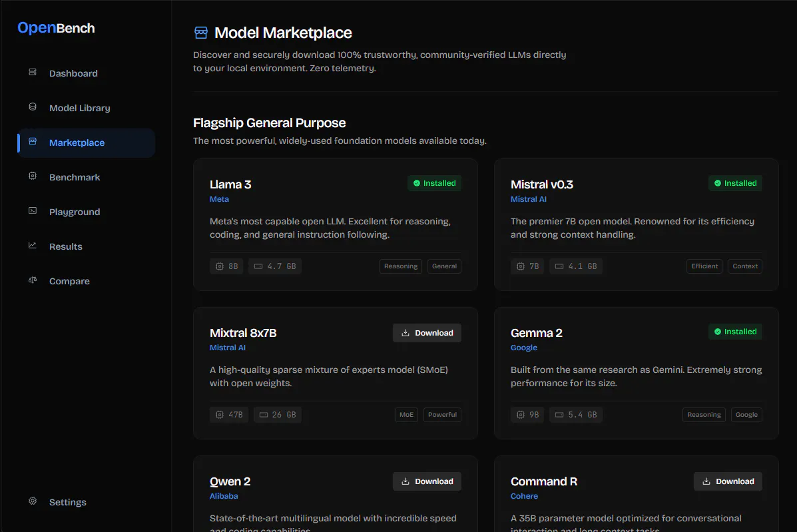Screen dimensions: 797x532
Task: Click the Alibaba publisher link
Action: tap(224, 496)
